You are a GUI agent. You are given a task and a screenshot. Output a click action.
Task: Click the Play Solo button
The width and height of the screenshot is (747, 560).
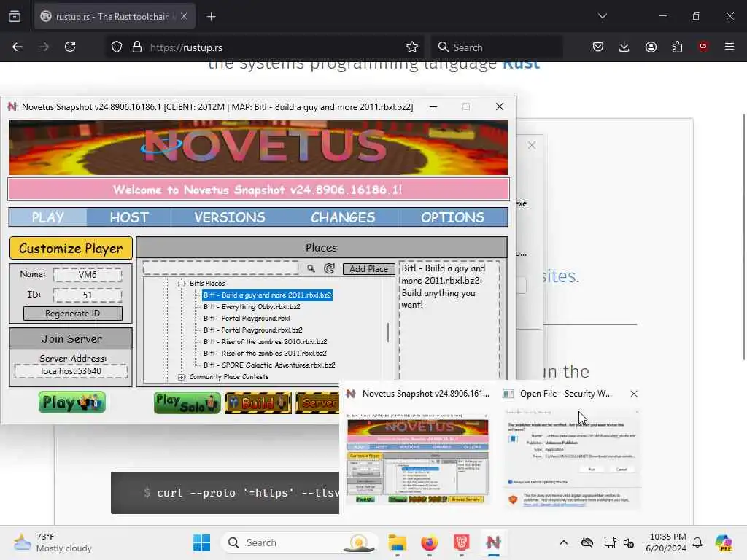[x=187, y=402]
